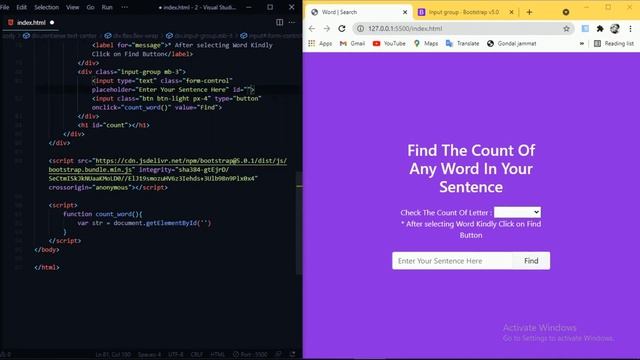This screenshot has width=640, height=360.
Task: Open the Extensions puzzle icon
Action: pos(600,29)
